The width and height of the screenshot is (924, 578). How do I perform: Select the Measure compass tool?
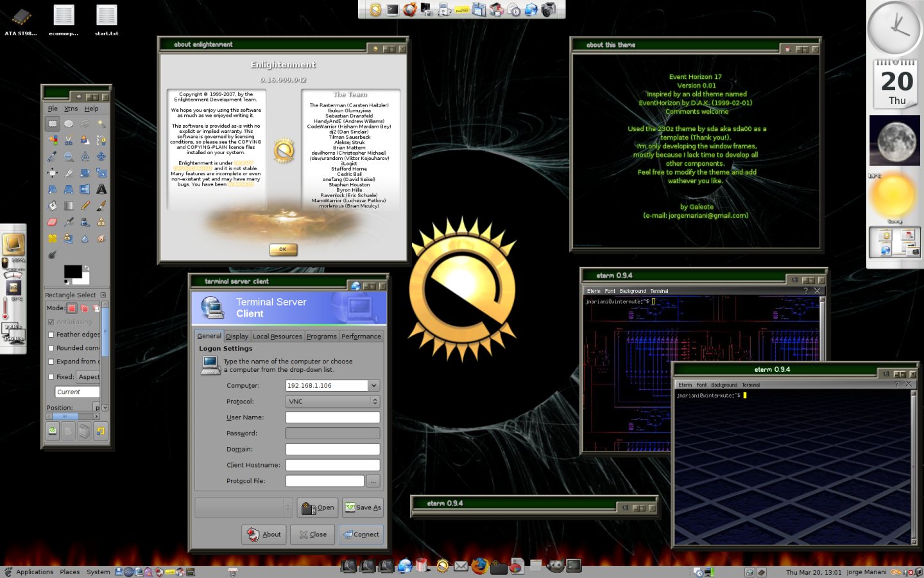click(x=85, y=156)
